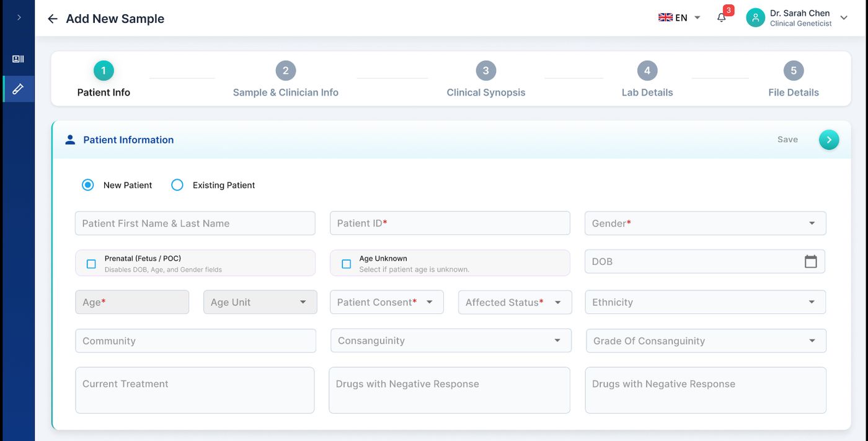The image size is (868, 441).
Task: Click the UK flag language icon
Action: (665, 17)
